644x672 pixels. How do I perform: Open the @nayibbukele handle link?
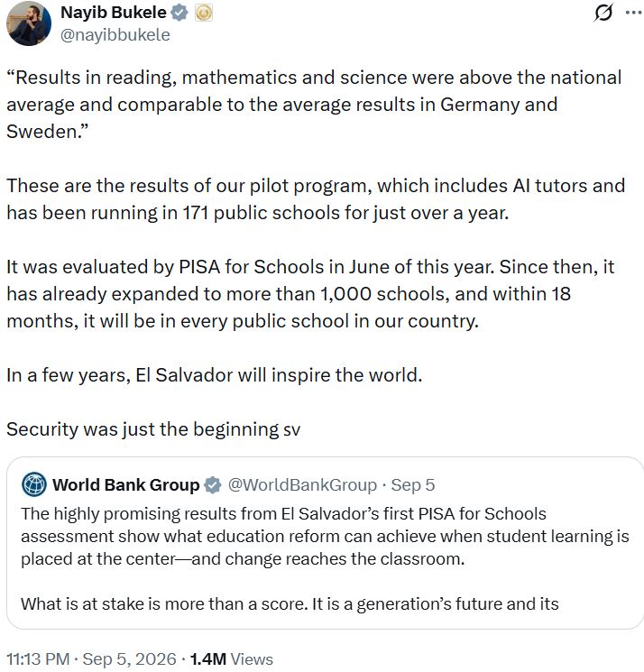click(x=115, y=34)
